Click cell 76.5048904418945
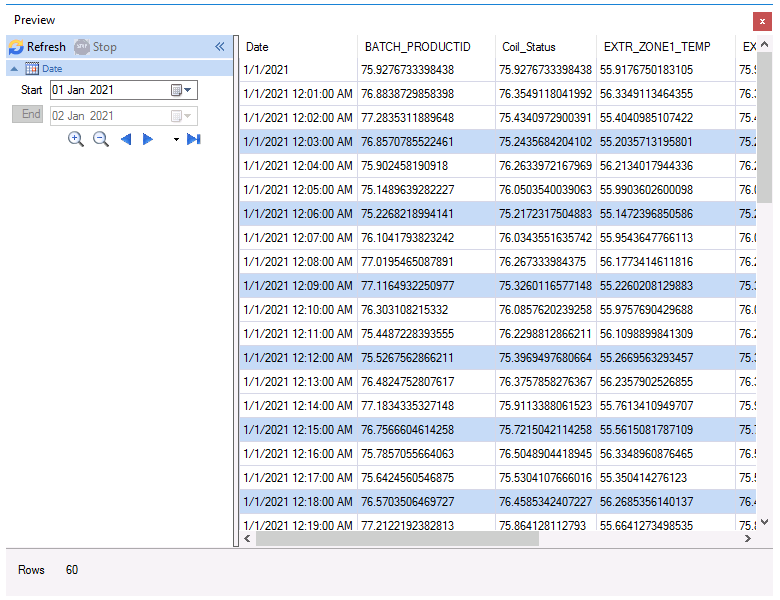This screenshot has width=780, height=600. pos(546,454)
